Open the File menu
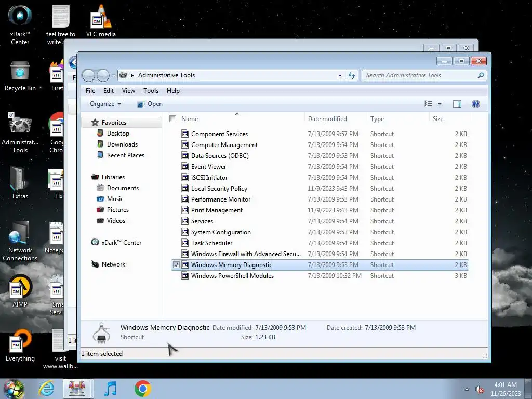Viewport: 532px width, 399px height. click(90, 91)
